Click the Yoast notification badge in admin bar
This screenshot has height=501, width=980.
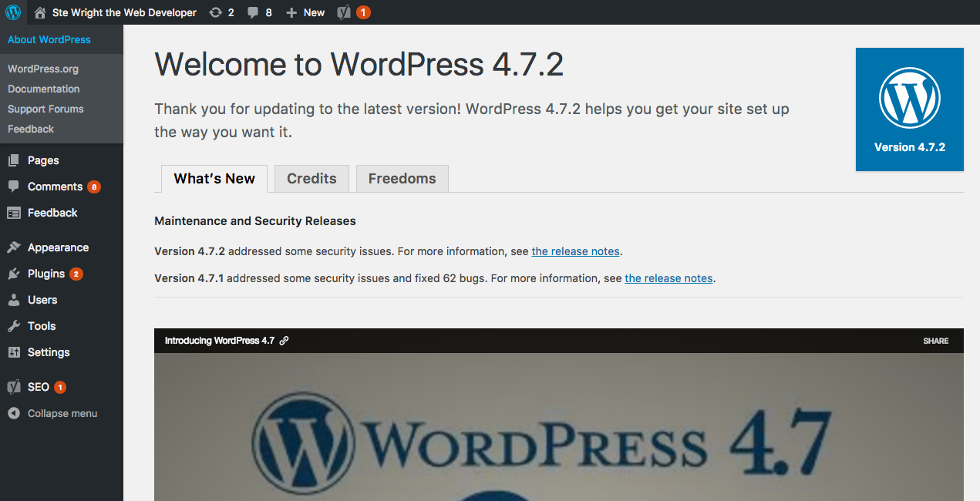(363, 12)
